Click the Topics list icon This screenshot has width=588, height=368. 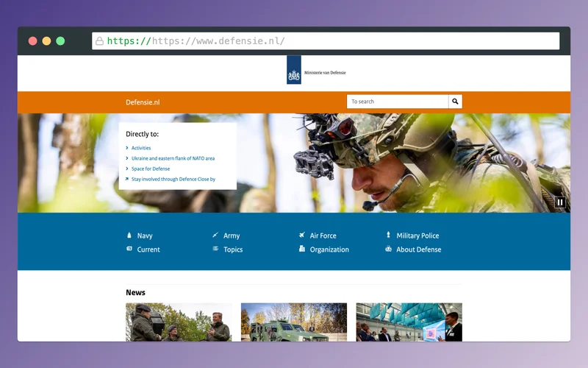coord(215,249)
